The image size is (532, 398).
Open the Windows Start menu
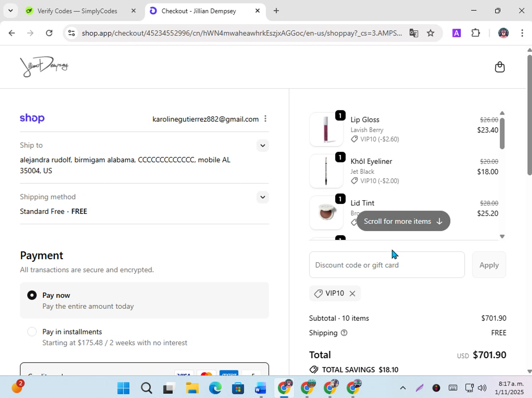click(123, 388)
